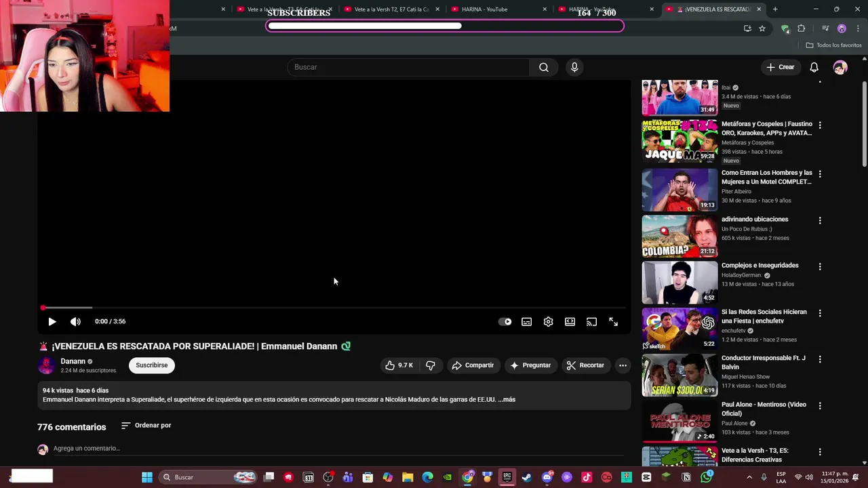Open the player settings gear

click(548, 322)
